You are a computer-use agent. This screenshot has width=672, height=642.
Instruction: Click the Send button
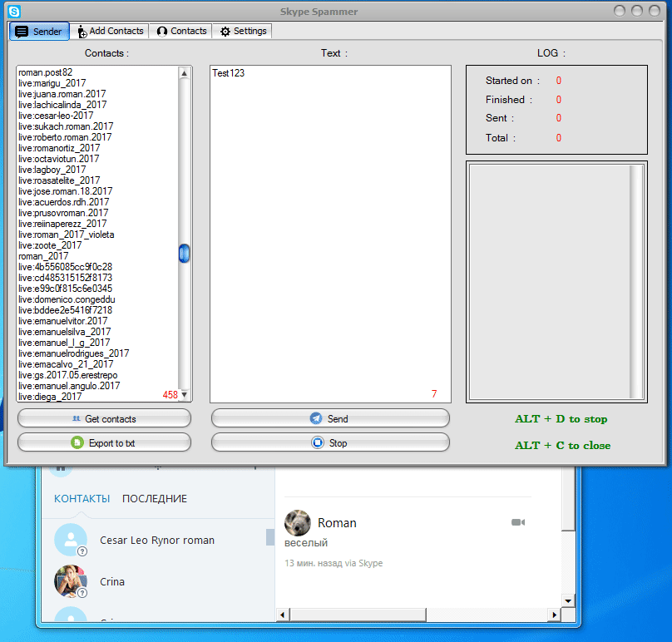click(x=330, y=419)
